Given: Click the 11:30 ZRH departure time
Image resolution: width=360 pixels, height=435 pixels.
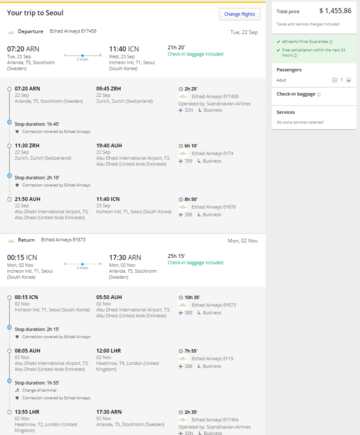Looking at the screenshot, I should click(x=27, y=146).
